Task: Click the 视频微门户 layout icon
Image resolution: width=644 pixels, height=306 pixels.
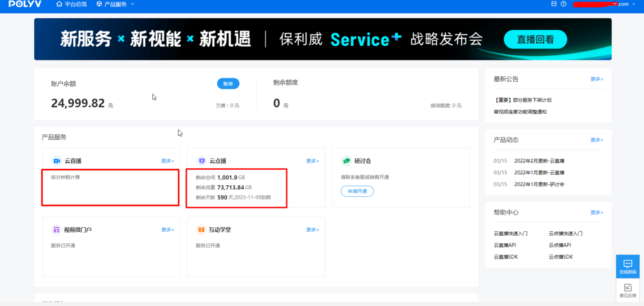Action: click(x=56, y=230)
